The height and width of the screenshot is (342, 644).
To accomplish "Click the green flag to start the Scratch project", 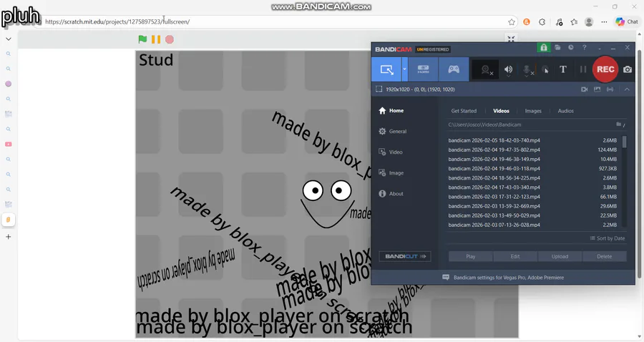I will 142,39.
